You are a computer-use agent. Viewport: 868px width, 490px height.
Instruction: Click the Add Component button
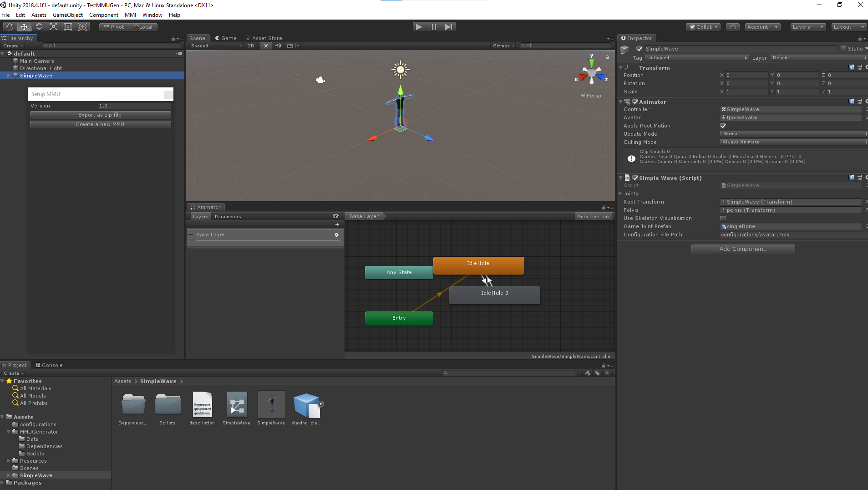[x=743, y=249]
